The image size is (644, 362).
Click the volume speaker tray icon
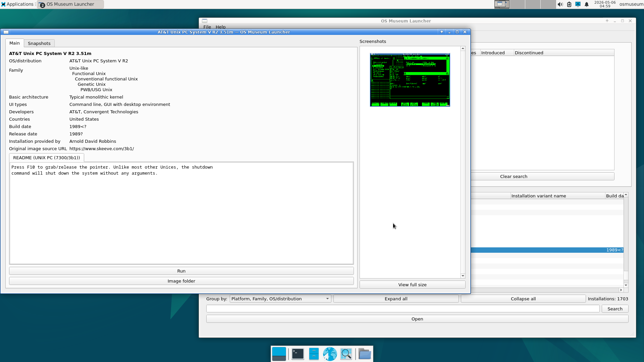pyautogui.click(x=560, y=4)
